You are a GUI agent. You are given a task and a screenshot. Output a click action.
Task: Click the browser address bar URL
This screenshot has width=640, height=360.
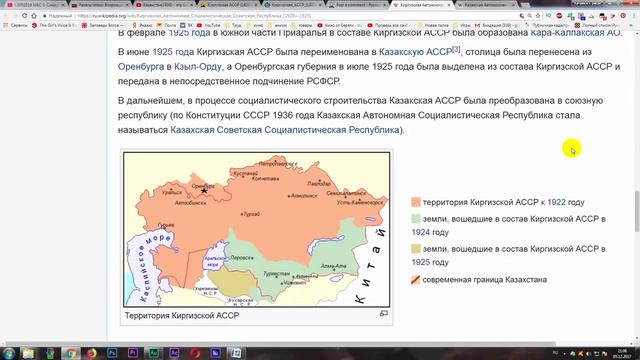click(x=194, y=16)
